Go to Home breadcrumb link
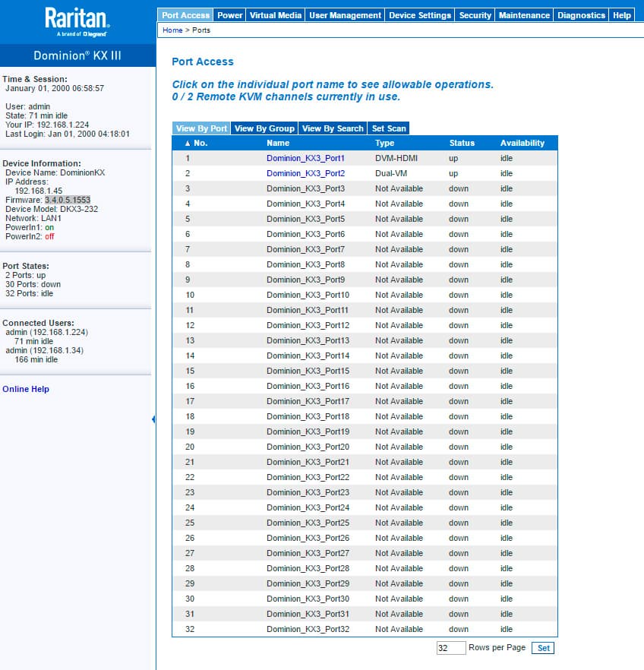Viewport: 644px width, 670px height. coord(172,30)
